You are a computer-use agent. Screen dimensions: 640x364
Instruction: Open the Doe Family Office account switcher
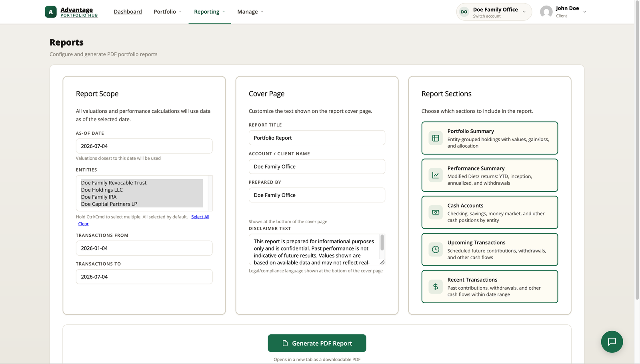(494, 12)
